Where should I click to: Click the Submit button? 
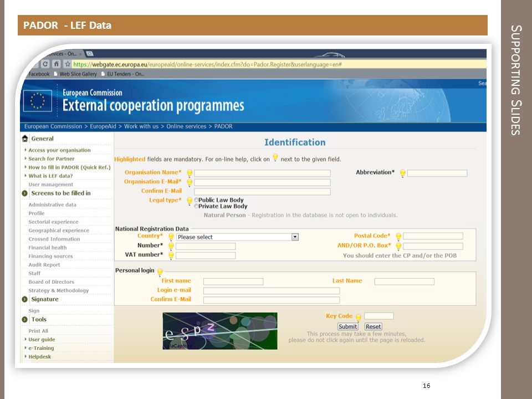(x=348, y=326)
